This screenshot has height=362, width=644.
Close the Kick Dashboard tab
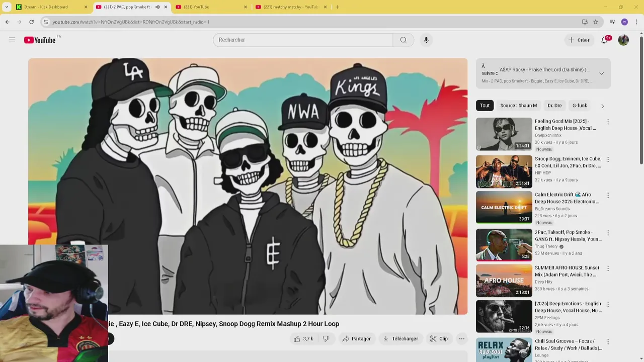click(x=86, y=7)
